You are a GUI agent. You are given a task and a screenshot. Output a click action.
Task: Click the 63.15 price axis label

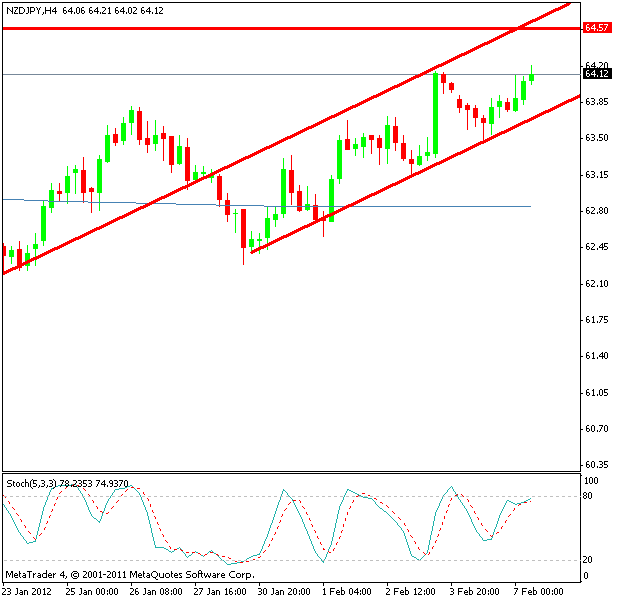tap(597, 174)
